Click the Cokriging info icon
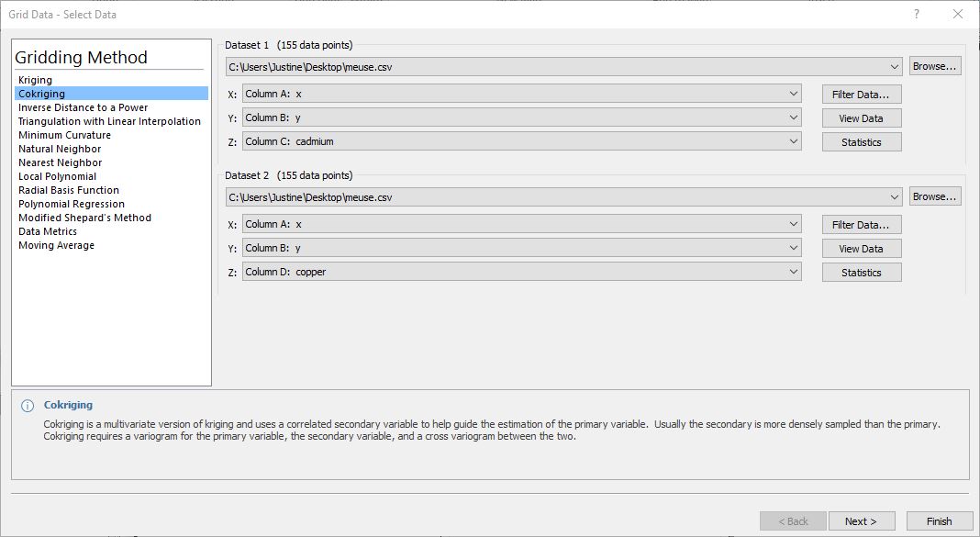 28,406
